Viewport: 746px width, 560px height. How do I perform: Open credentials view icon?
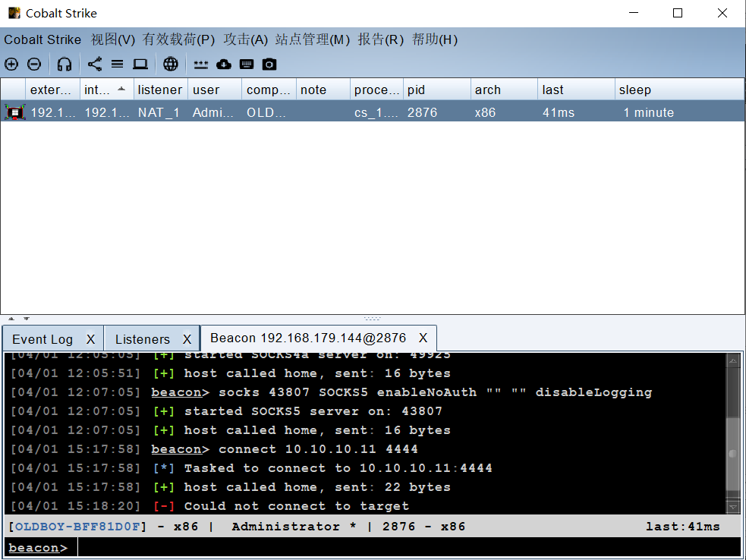[201, 64]
